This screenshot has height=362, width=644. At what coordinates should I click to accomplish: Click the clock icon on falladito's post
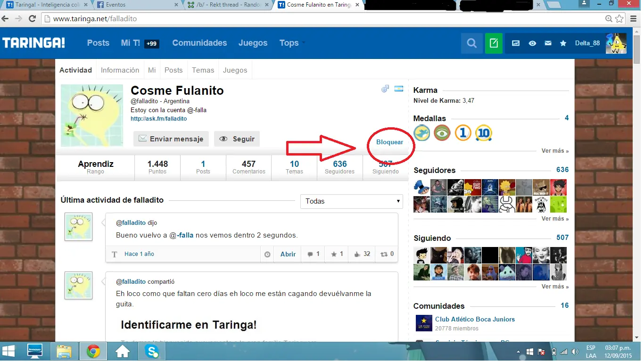(x=267, y=254)
